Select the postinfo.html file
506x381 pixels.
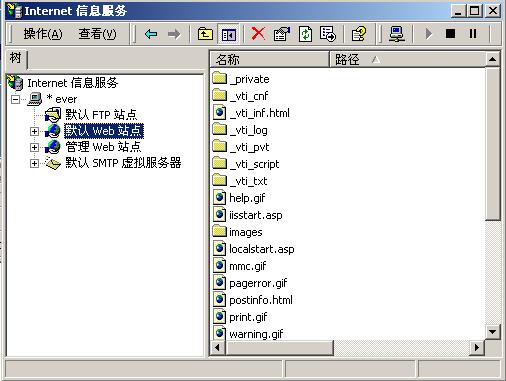(x=261, y=300)
